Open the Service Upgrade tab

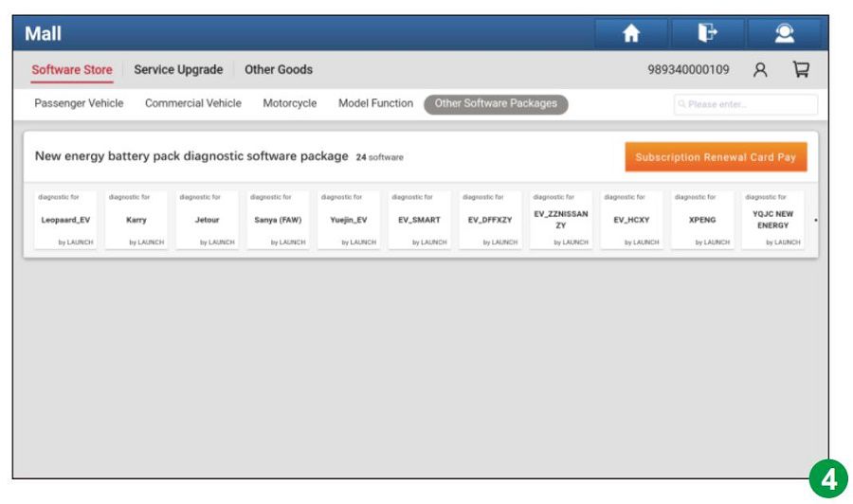[x=178, y=70]
